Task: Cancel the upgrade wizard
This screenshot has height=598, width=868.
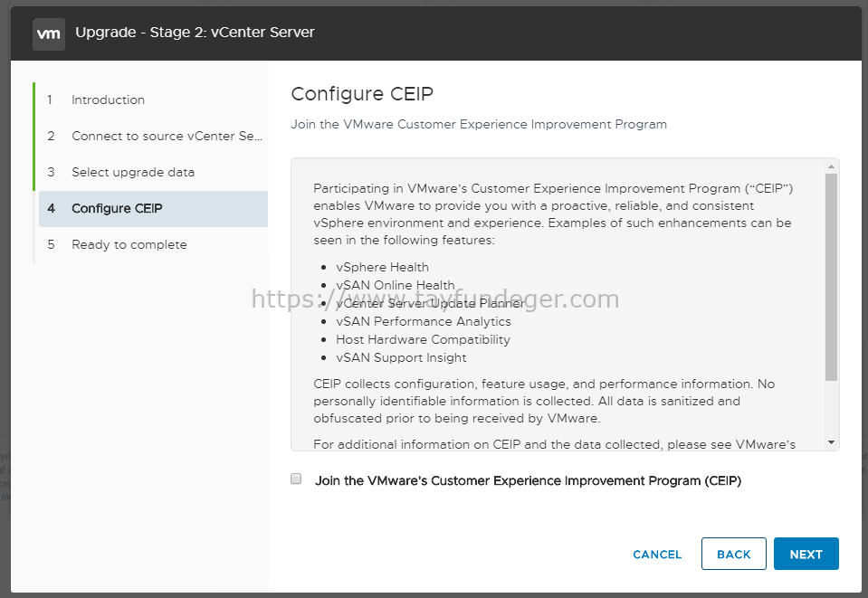Action: coord(657,555)
